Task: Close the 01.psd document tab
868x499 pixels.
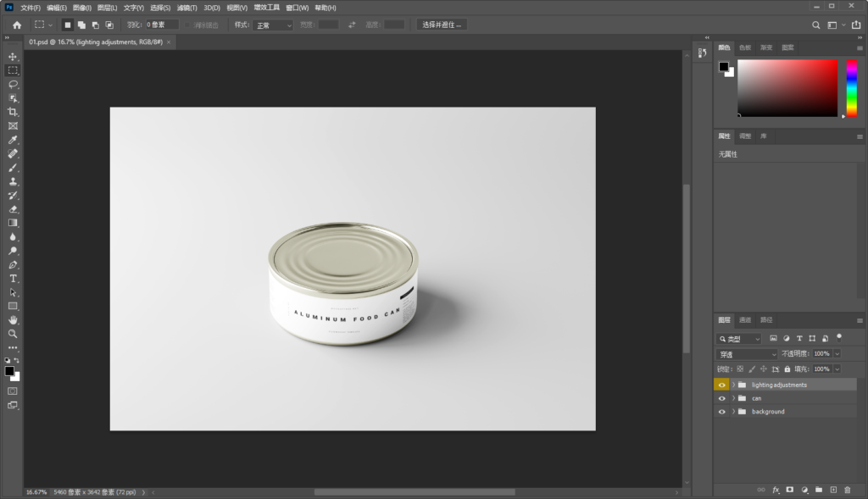Action: 169,42
